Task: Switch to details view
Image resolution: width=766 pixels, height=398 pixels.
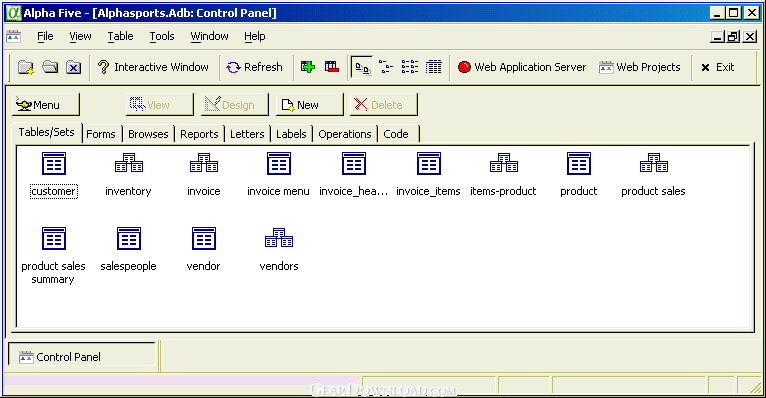Action: 433,67
